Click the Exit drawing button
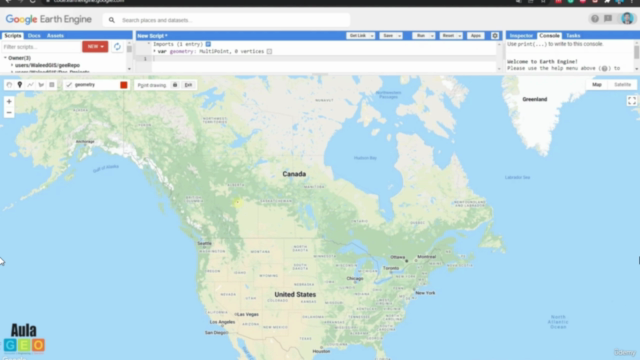Image resolution: width=640 pixels, height=360 pixels. click(188, 85)
